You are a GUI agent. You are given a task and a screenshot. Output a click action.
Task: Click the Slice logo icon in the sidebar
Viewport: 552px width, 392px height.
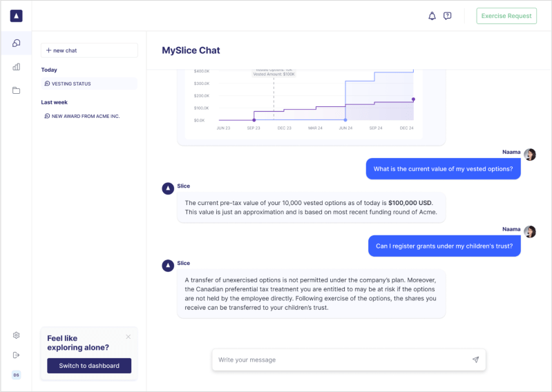point(16,16)
